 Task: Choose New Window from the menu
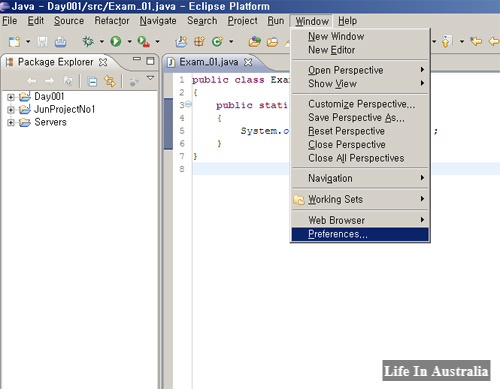click(x=360, y=36)
